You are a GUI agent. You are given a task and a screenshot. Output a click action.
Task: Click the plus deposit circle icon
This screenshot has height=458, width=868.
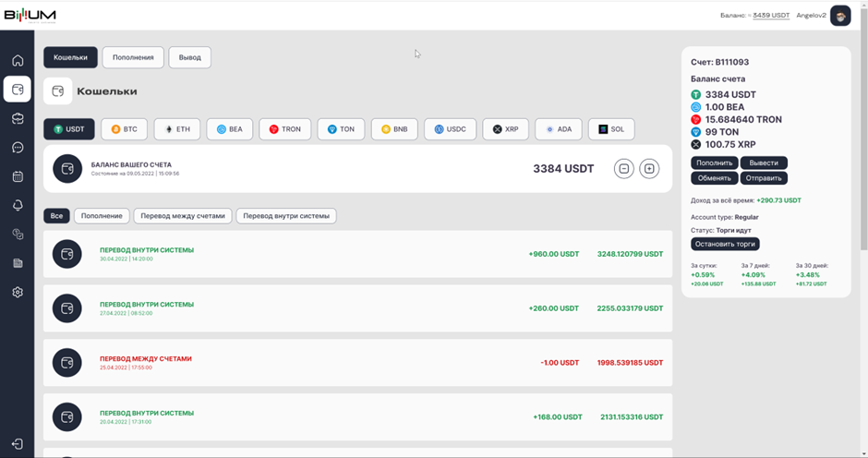click(649, 168)
